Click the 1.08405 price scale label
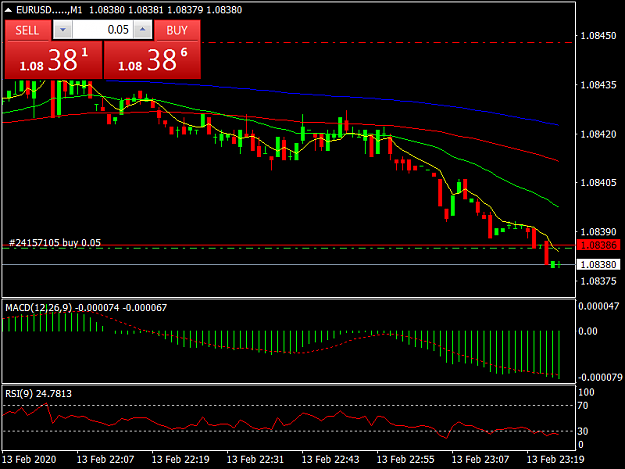 [598, 182]
